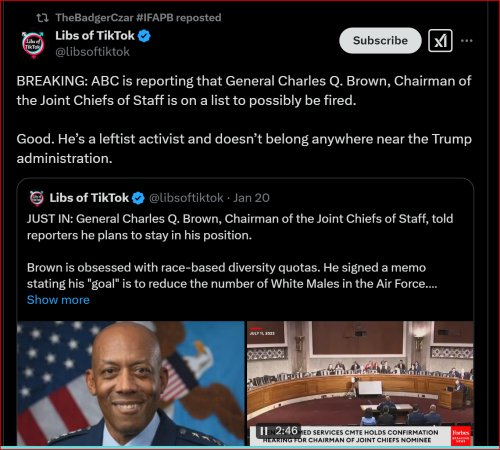The image size is (500, 450).
Task: Click the Forbes Breaking News logo on video
Action: coord(461,436)
